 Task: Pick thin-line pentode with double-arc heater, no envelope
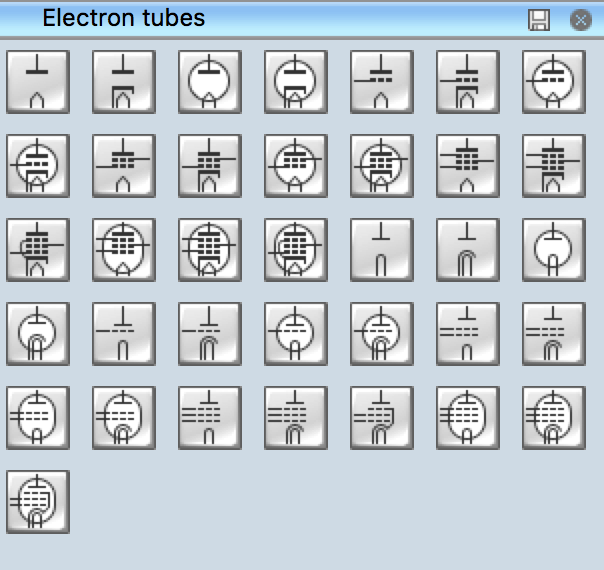(295, 417)
